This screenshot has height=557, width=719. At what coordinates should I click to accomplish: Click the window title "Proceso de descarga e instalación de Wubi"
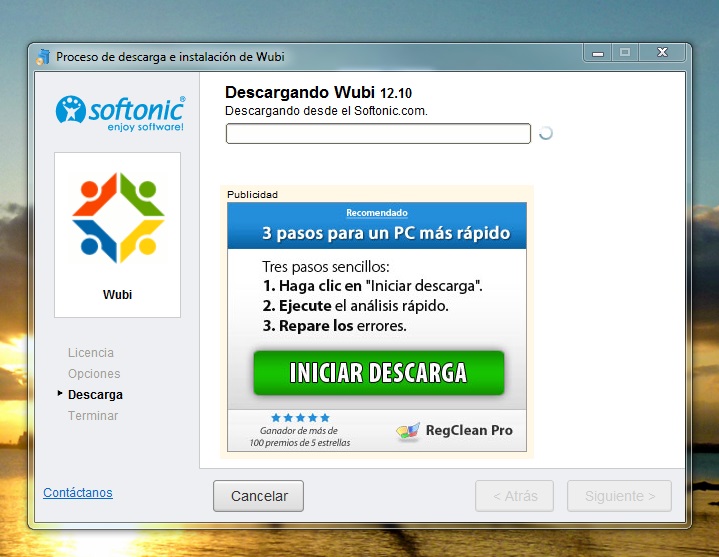click(x=170, y=57)
